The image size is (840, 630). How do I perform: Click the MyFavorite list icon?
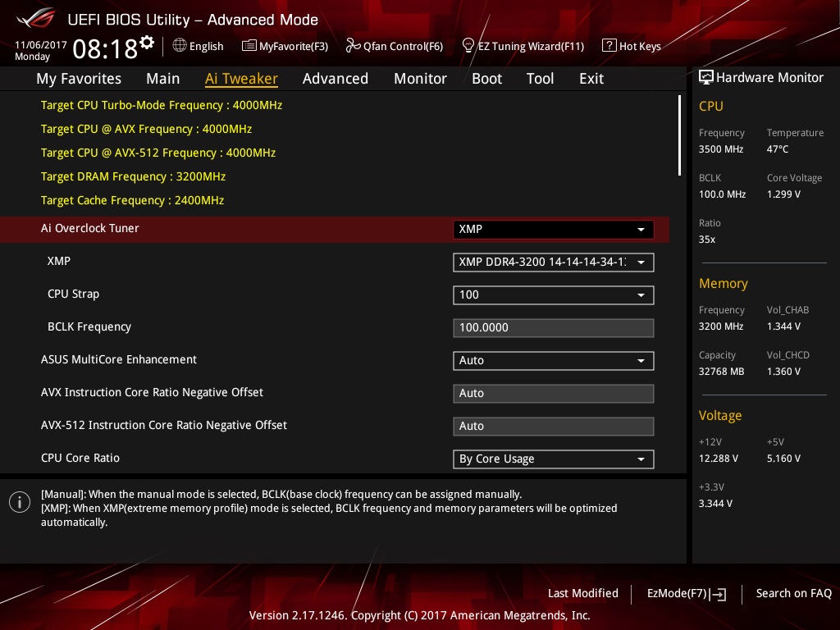pos(249,46)
